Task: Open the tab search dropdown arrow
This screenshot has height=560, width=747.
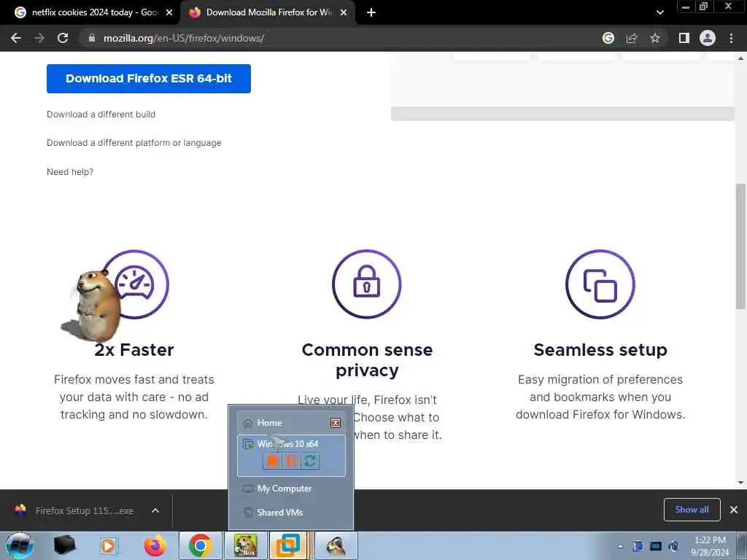Action: (x=659, y=12)
